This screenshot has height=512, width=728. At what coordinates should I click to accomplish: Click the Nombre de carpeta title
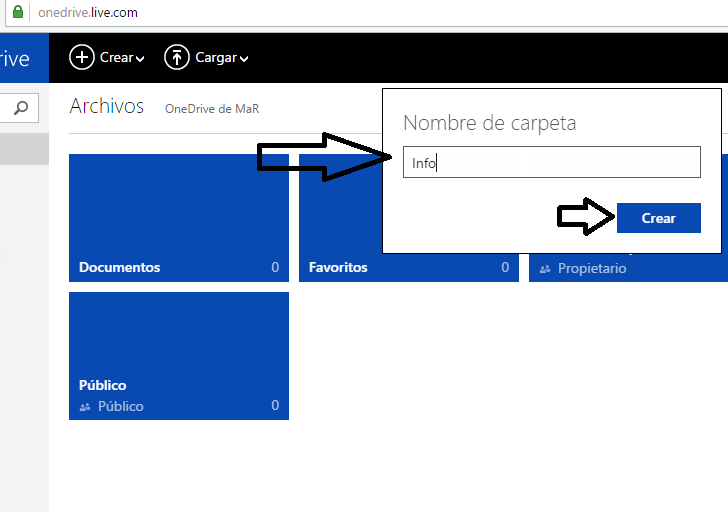489,123
